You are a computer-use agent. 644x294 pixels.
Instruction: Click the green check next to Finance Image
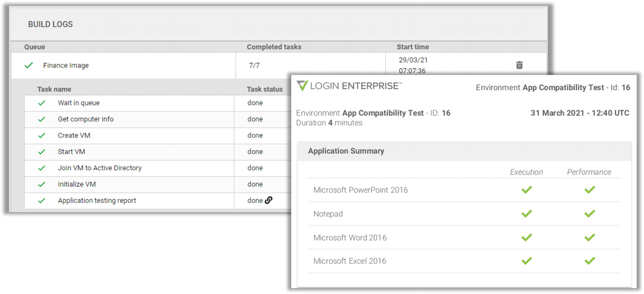pos(29,65)
